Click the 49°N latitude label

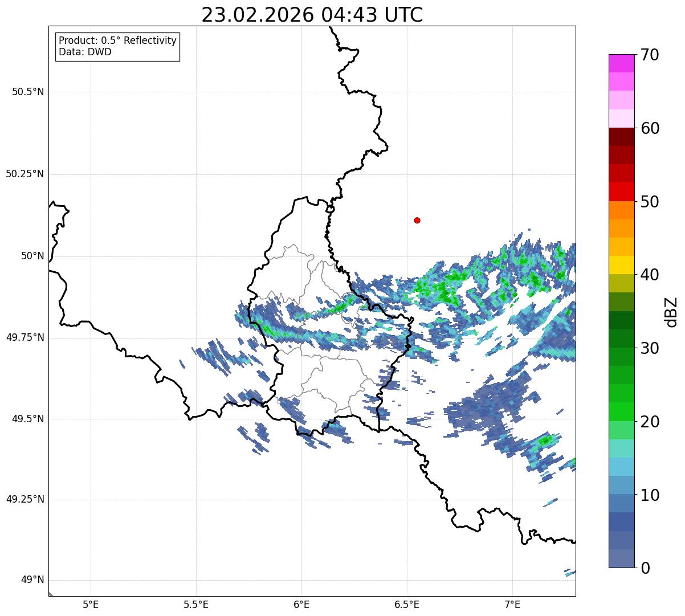(x=32, y=580)
